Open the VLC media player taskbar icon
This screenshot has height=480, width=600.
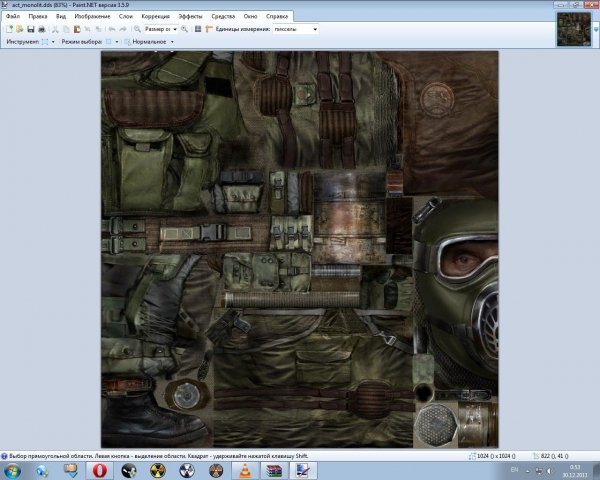coord(245,471)
